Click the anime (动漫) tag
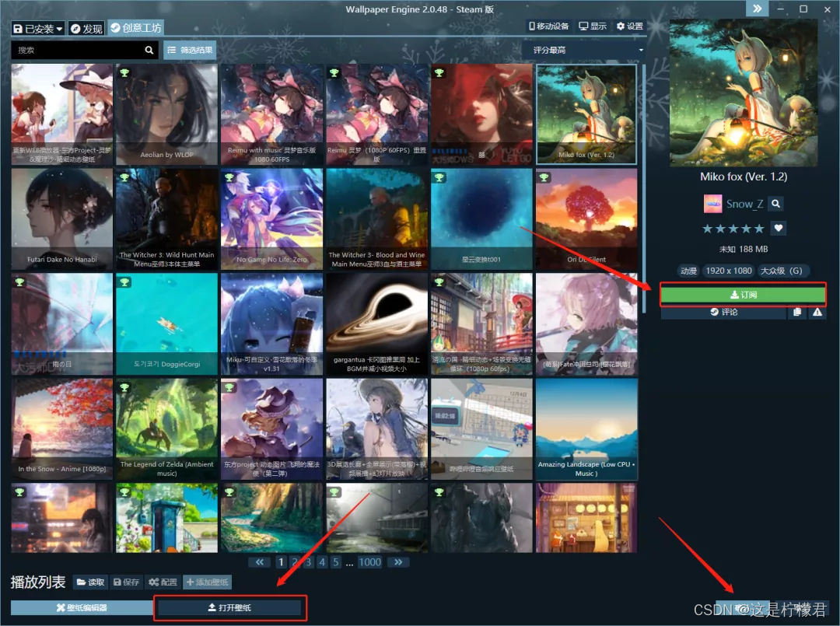 [688, 271]
